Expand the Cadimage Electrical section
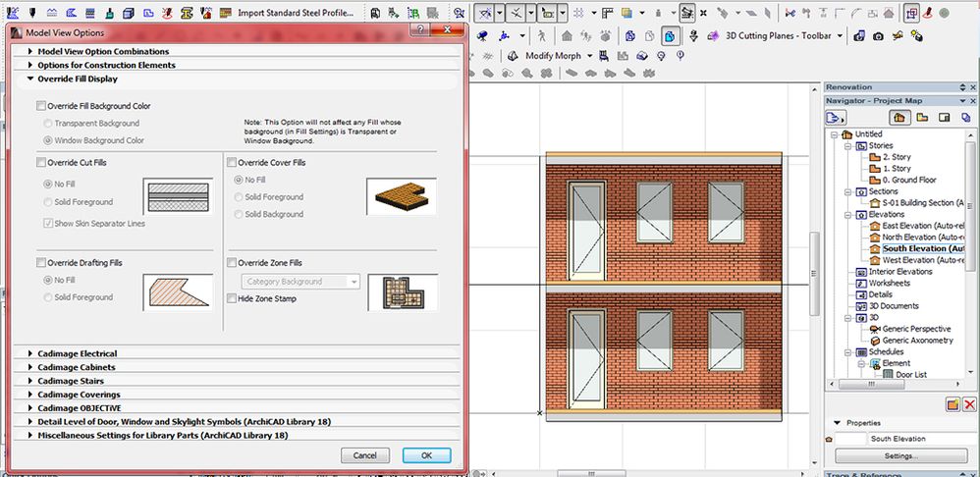Image resolution: width=980 pixels, height=477 pixels. tap(77, 353)
